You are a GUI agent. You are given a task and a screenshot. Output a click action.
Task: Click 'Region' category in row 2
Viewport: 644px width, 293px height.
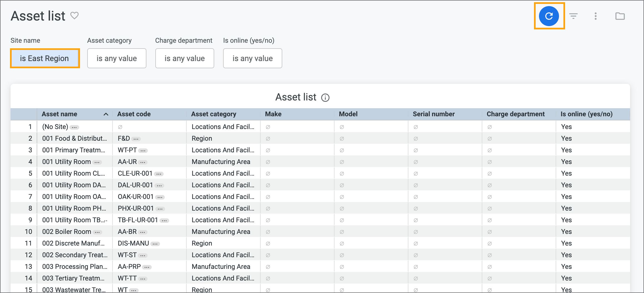click(202, 138)
